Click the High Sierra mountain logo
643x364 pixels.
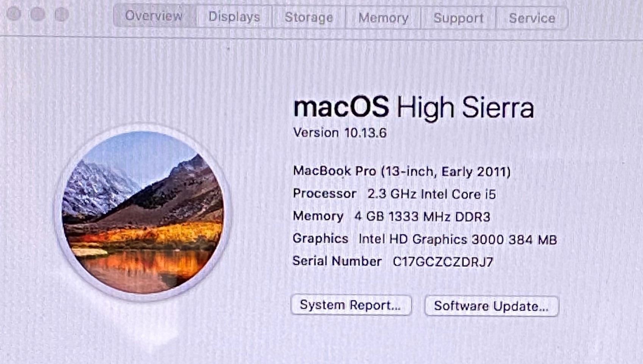[143, 212]
